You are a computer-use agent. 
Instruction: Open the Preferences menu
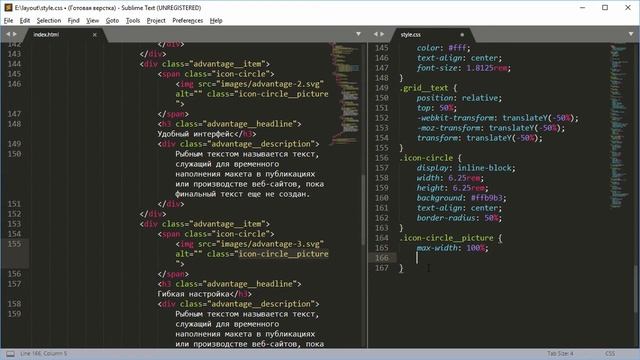(187, 20)
